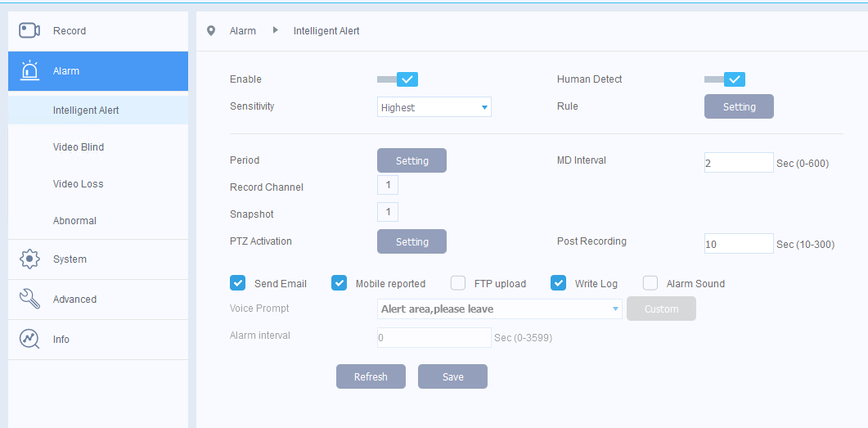868x428 pixels.
Task: Click the System gear icon
Action: point(29,259)
